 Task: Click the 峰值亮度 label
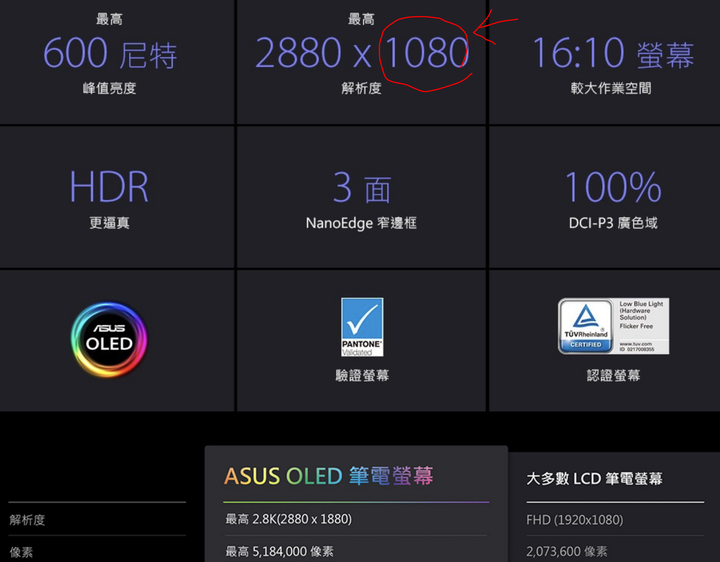[x=109, y=88]
